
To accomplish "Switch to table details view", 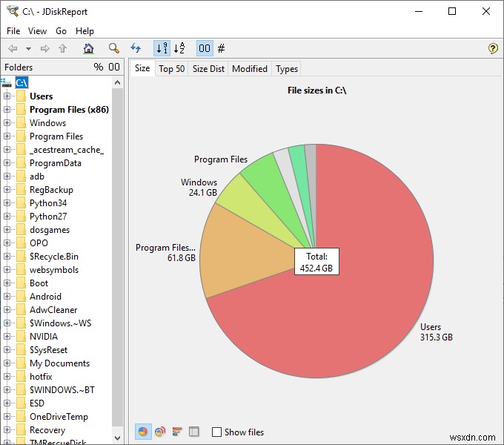I will point(194,432).
